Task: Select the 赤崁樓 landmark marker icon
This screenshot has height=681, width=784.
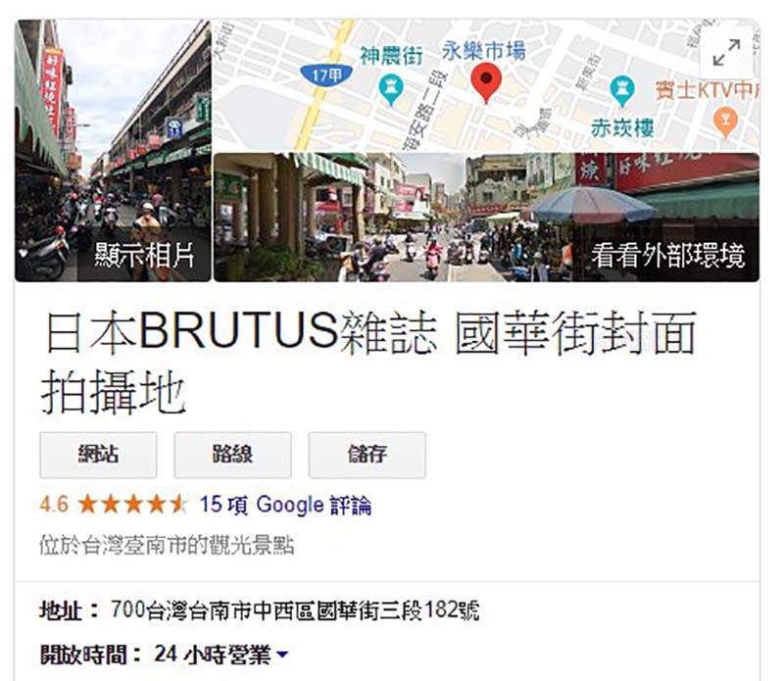Action: (622, 91)
